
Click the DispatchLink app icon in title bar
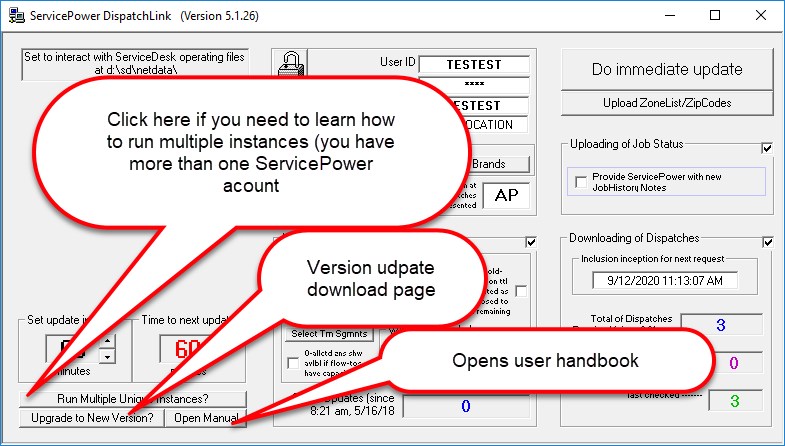click(17, 16)
